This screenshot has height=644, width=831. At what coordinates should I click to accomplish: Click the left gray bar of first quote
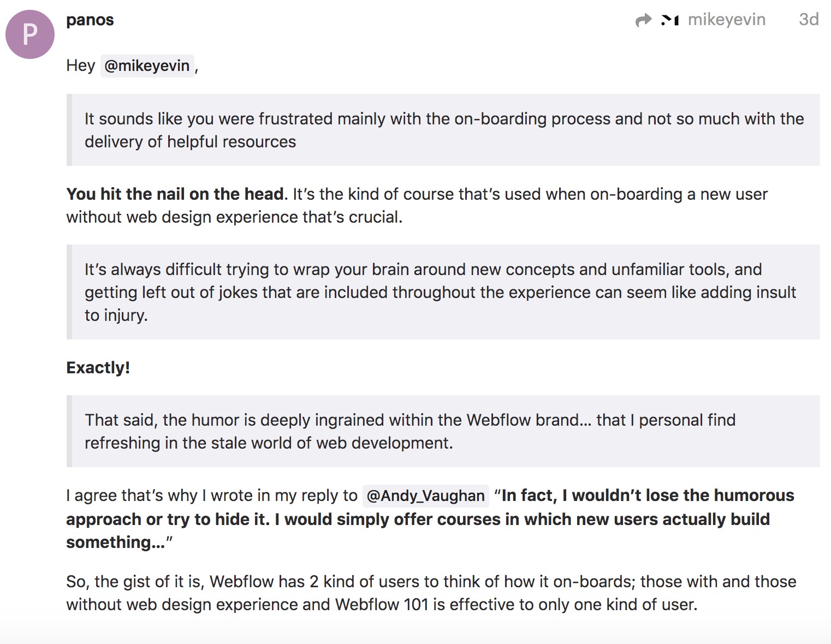(69, 130)
